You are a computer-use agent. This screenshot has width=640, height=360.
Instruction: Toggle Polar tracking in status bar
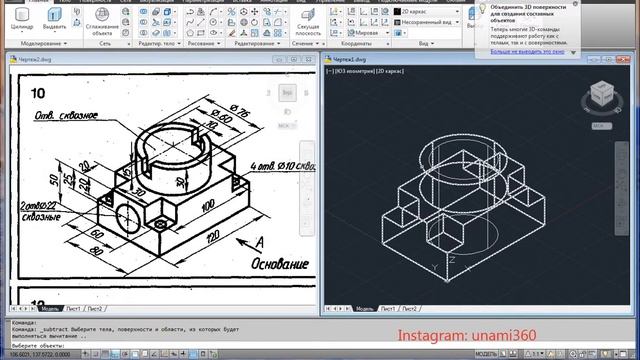point(125,354)
